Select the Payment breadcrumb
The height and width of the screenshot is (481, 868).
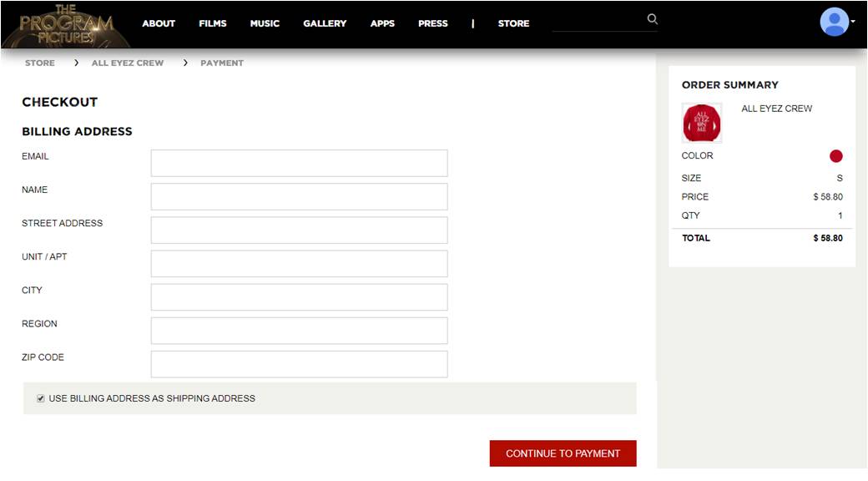222,63
